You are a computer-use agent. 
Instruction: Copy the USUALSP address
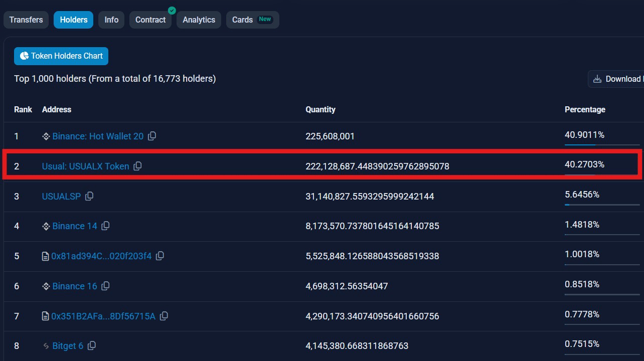89,196
